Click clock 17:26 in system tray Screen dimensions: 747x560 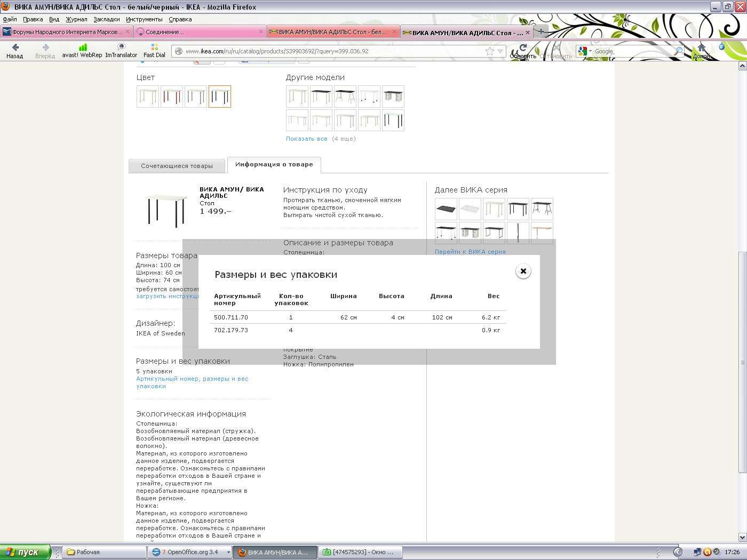(x=732, y=552)
